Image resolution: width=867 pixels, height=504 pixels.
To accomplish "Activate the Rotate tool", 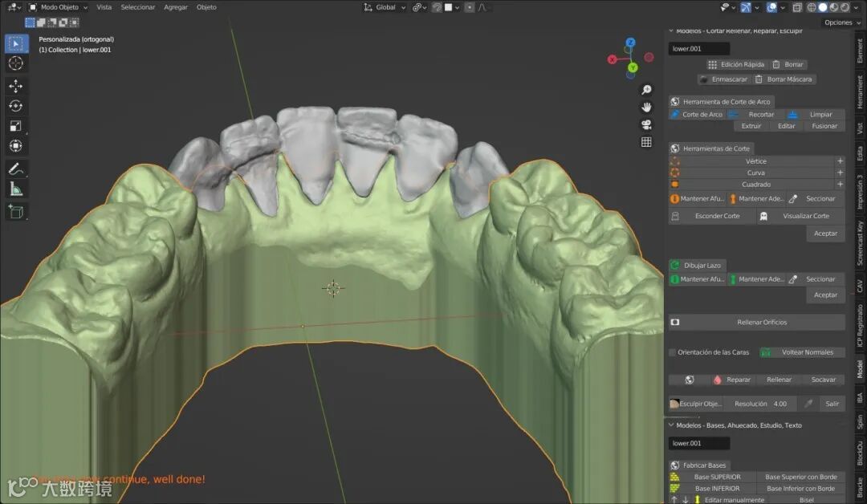I will [x=15, y=106].
